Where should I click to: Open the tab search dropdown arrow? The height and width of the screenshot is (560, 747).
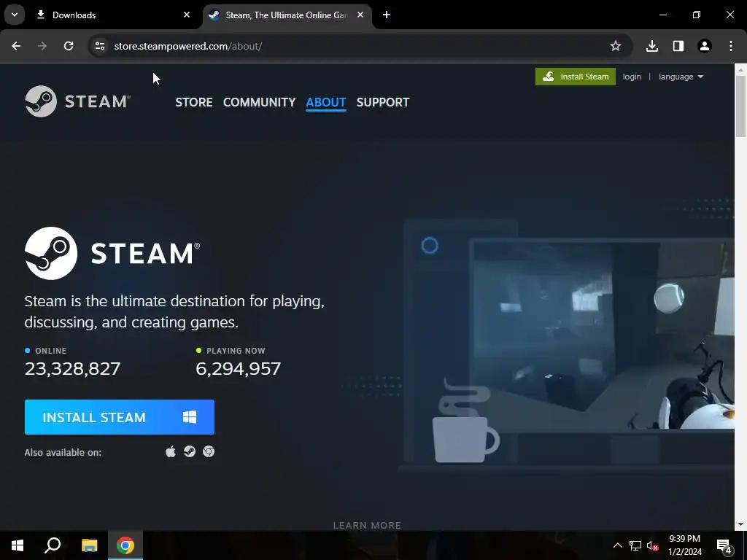pos(15,15)
